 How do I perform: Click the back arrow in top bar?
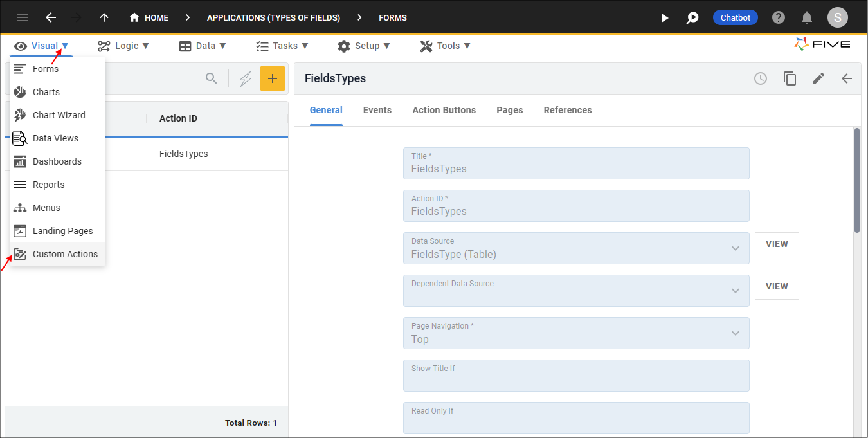51,17
